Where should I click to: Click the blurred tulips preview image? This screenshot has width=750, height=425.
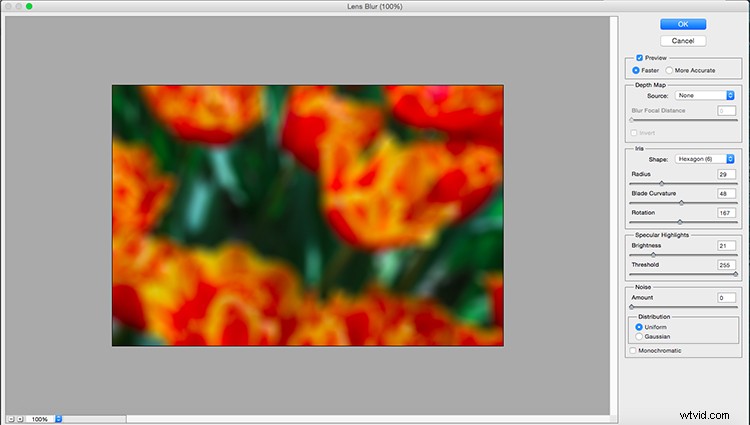pyautogui.click(x=308, y=216)
